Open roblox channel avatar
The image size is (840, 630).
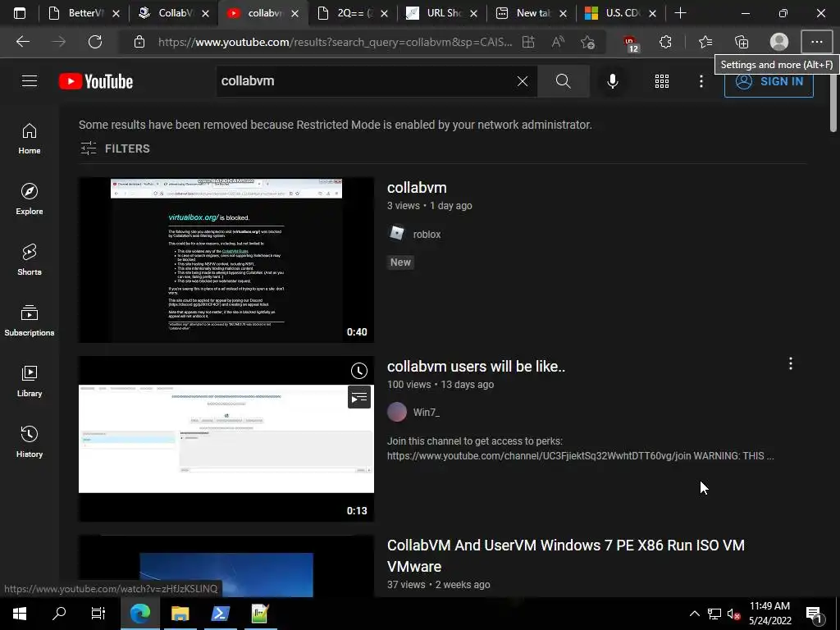click(x=397, y=234)
